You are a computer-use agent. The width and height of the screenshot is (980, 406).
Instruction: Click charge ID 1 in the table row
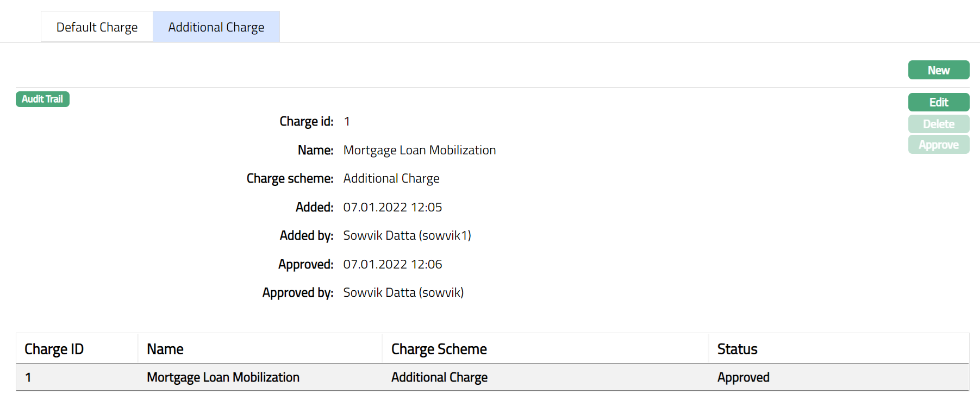pyautogui.click(x=28, y=377)
